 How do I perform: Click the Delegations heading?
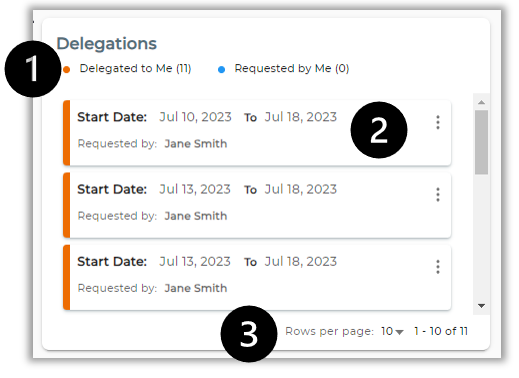(x=107, y=44)
